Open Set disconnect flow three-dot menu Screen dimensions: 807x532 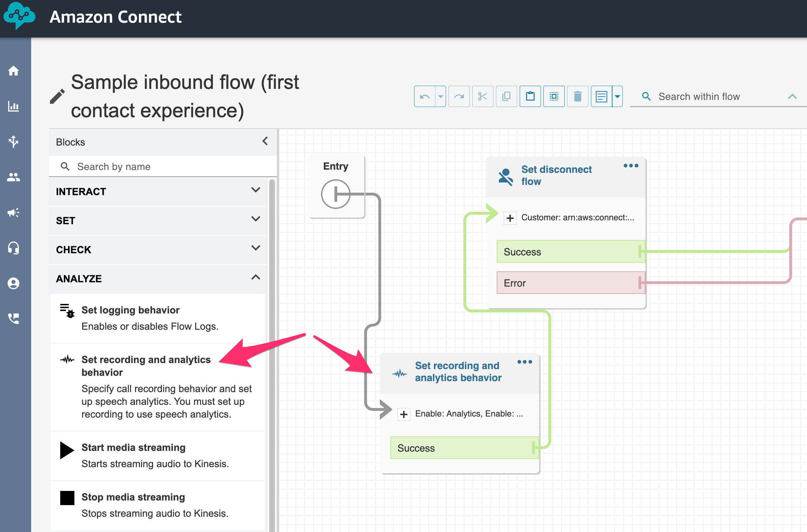click(x=631, y=165)
